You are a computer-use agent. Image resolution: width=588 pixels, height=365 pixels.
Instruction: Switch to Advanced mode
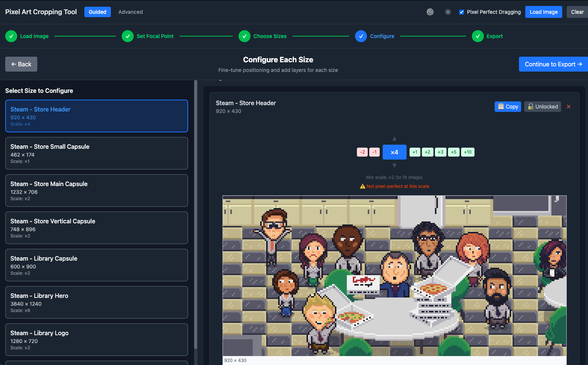tap(130, 12)
